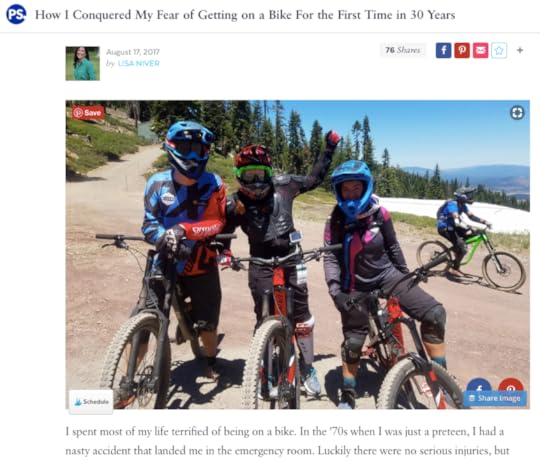Click the round Facebook icon on photo
This screenshot has height=461, width=540.
[479, 386]
